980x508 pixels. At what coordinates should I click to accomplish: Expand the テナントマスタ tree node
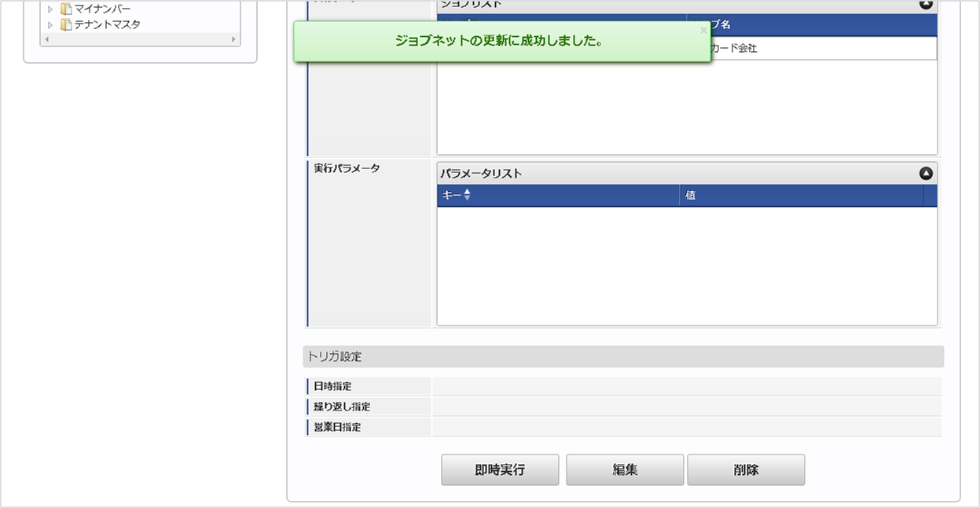click(50, 24)
